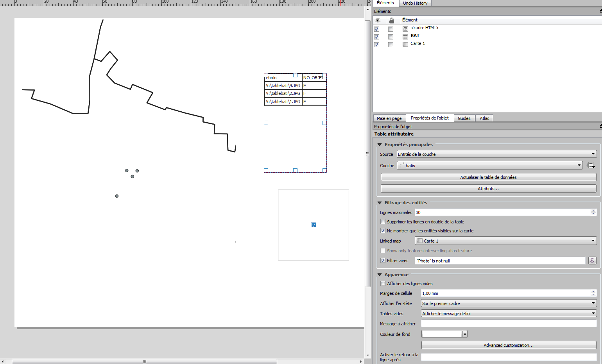Image resolution: width=602 pixels, height=364 pixels.
Task: Click the V:\tablebati\1.JPG table cell
Action: [x=283, y=102]
